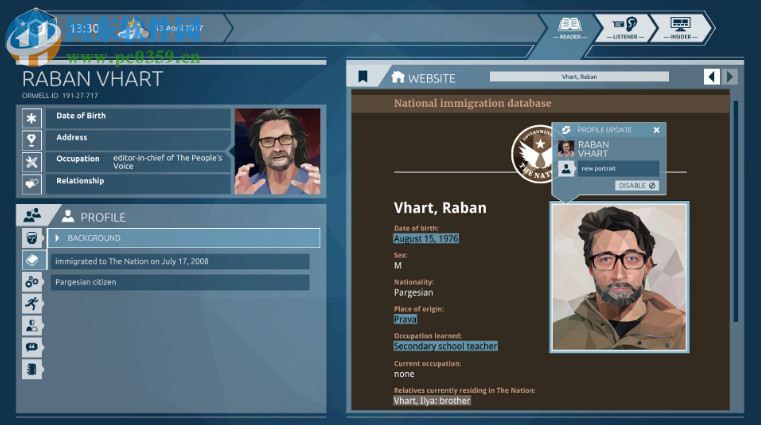761x425 pixels.
Task: Click the bookmark icon in browser bar
Action: [363, 77]
